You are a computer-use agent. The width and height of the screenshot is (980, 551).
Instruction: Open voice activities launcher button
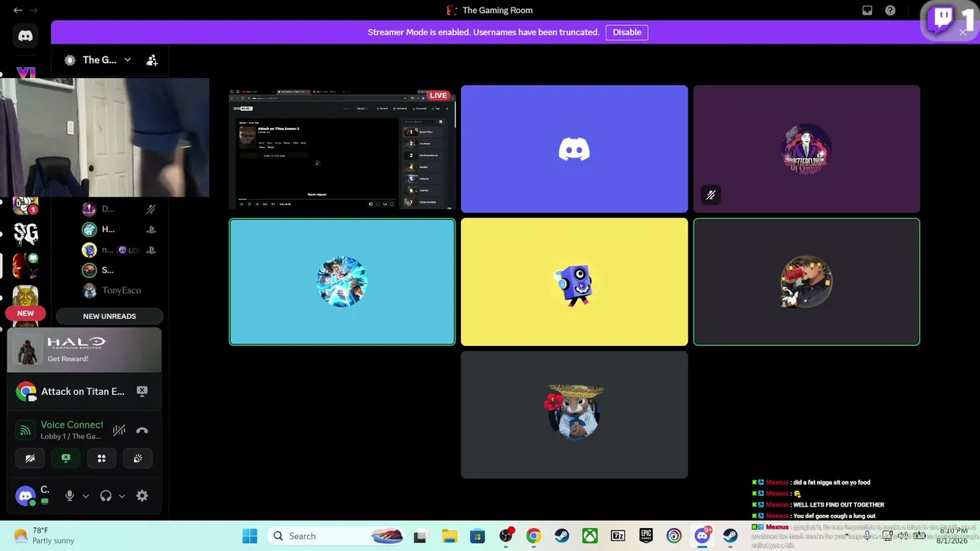click(102, 458)
